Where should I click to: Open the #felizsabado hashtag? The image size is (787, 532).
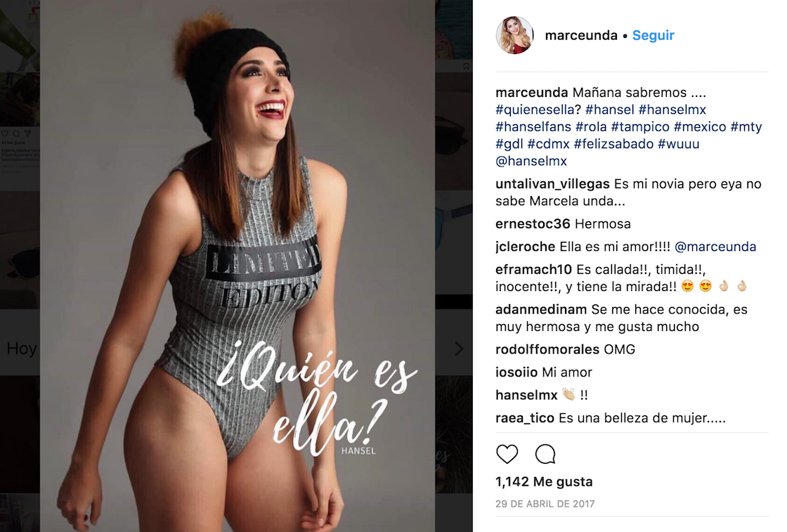tap(613, 143)
